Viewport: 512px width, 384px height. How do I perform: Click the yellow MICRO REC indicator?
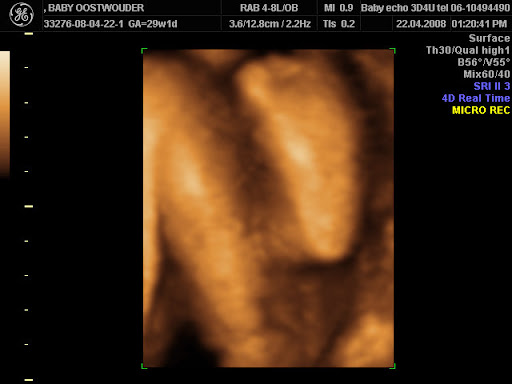click(x=481, y=110)
